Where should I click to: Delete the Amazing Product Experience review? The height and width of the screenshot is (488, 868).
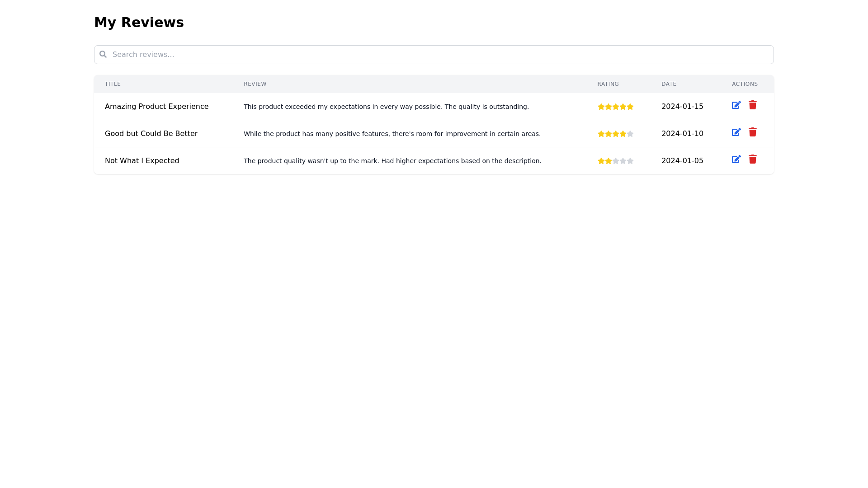(752, 105)
